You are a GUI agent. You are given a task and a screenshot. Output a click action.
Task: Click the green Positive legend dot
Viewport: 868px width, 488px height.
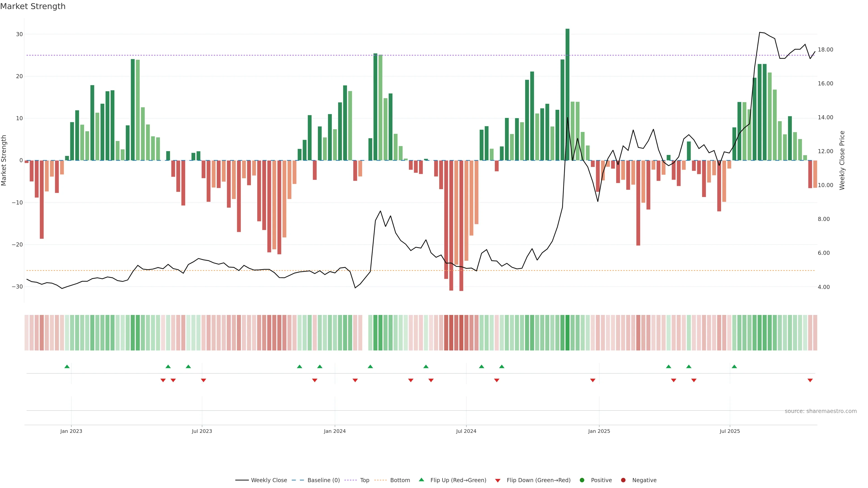pos(582,480)
